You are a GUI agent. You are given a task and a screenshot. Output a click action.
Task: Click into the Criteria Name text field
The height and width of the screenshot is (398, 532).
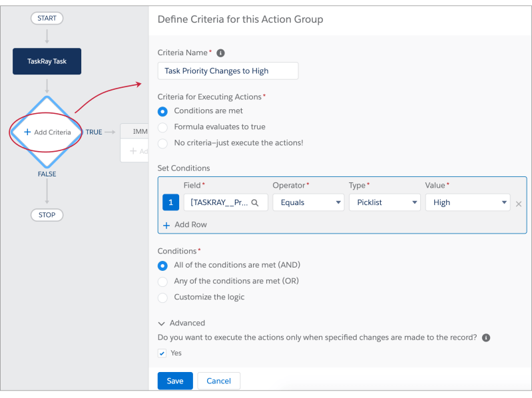228,71
